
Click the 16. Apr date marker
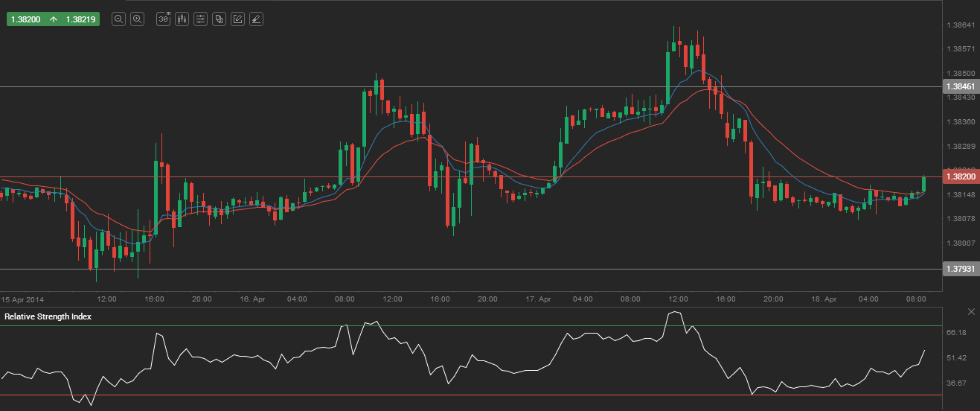click(x=252, y=299)
